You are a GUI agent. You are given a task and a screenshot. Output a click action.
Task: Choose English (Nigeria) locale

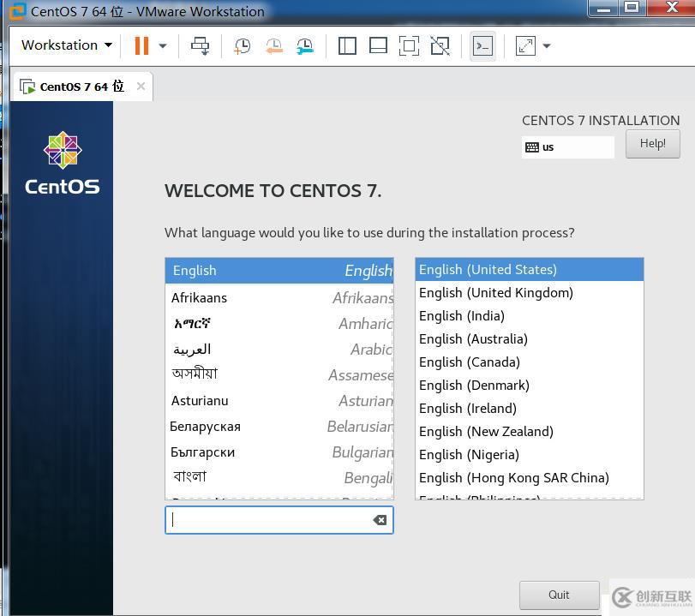[x=530, y=455]
